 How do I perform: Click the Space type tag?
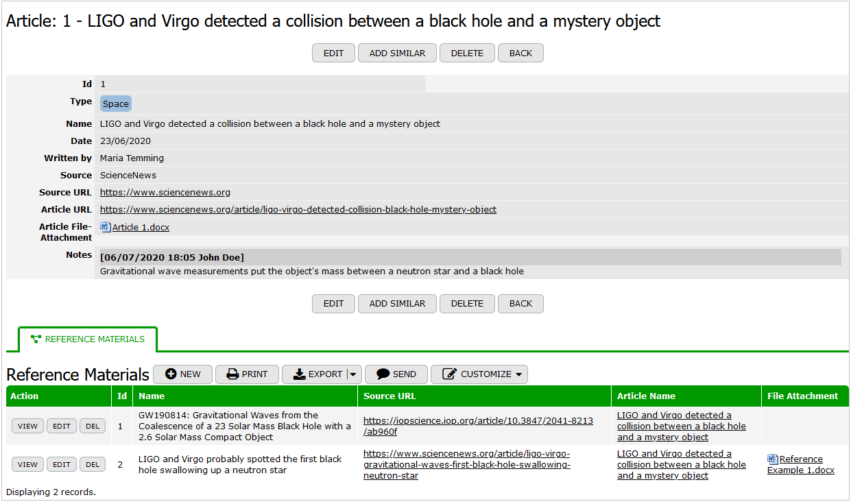[x=116, y=104]
